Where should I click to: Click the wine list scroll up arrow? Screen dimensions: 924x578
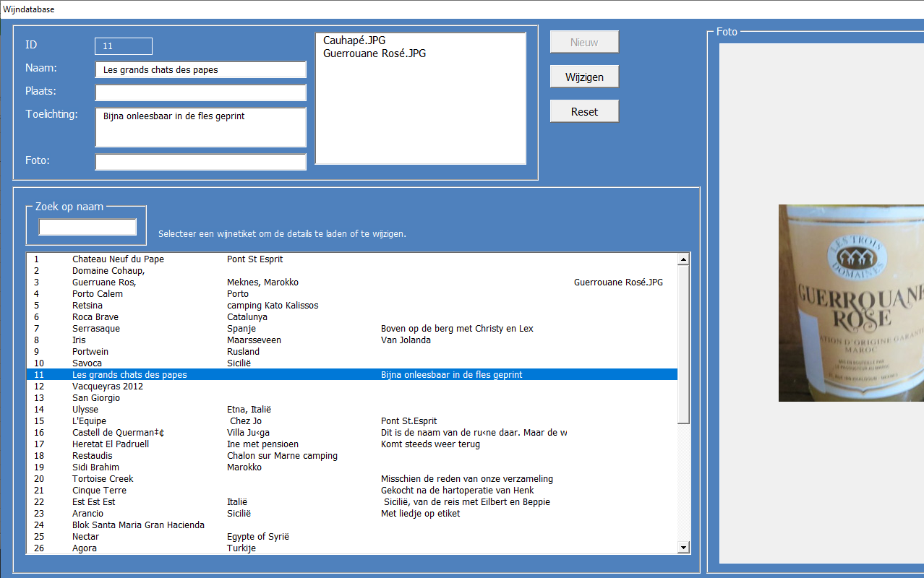point(683,259)
